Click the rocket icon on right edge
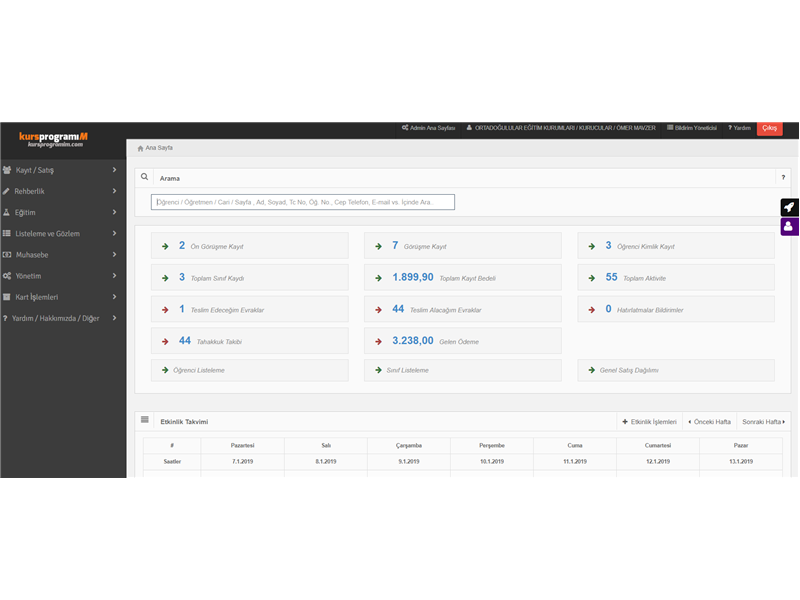Viewport: 800px width, 600px height. pyautogui.click(x=789, y=207)
